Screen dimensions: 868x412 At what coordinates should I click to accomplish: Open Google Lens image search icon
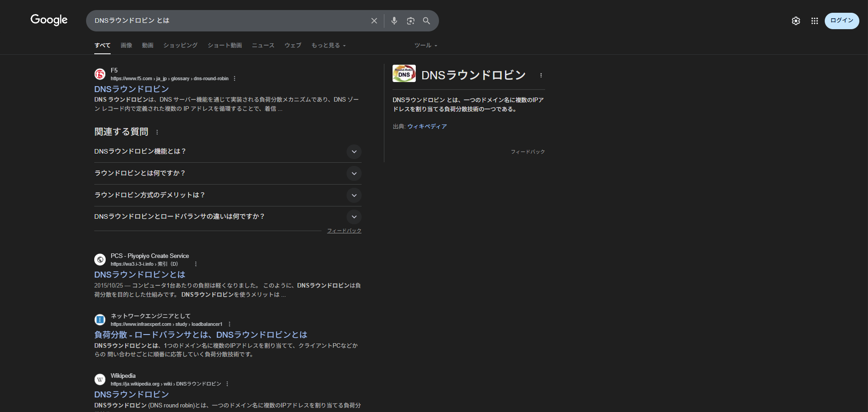[410, 21]
